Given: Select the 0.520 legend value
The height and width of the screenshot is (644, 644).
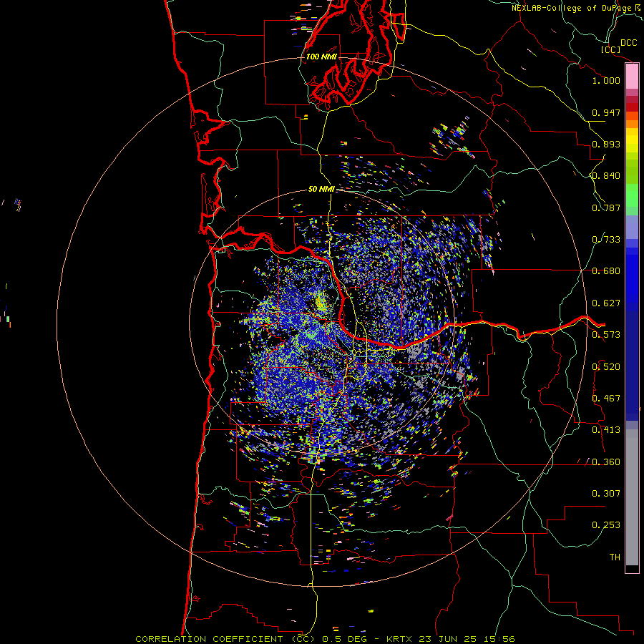Looking at the screenshot, I should click(606, 367).
